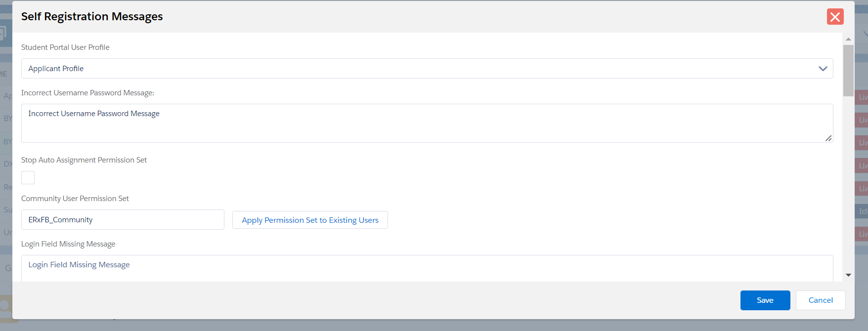Click the ERxFB_Community permission set field
The image size is (868, 331).
coord(123,220)
